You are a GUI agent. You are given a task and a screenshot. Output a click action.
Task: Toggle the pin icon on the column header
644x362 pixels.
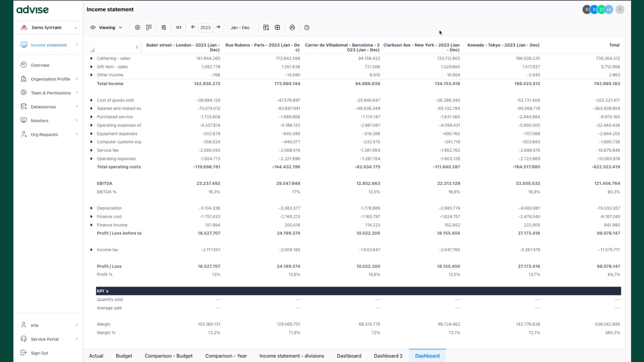click(137, 47)
